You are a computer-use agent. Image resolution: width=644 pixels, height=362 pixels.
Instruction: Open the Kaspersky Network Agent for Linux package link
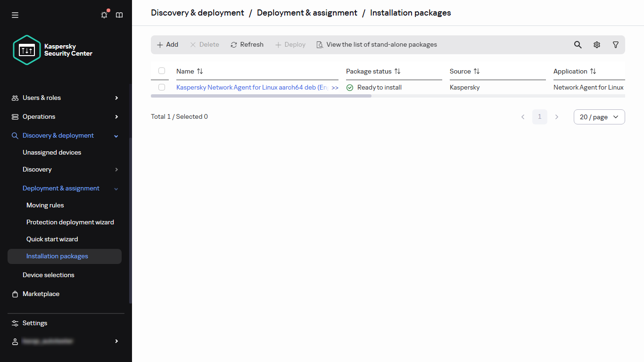point(250,87)
